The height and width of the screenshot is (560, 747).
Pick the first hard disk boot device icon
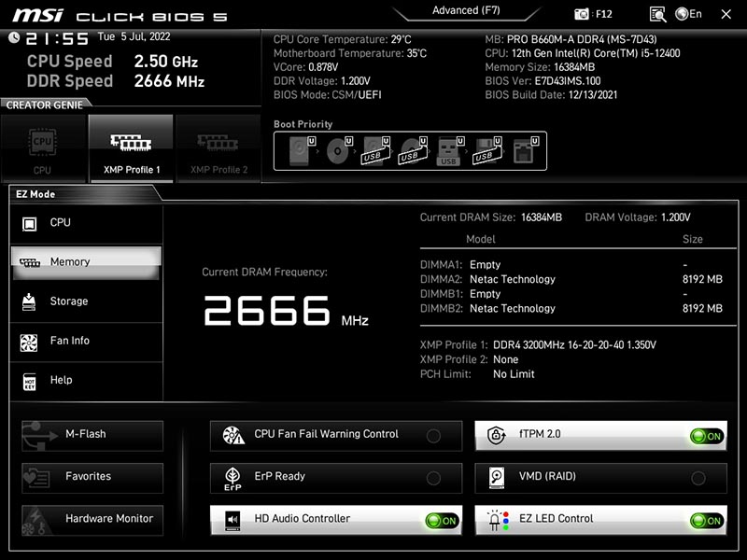[302, 150]
